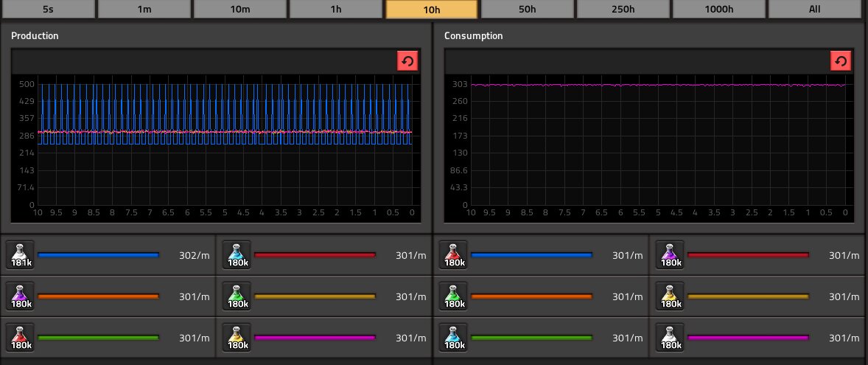Show the All time range
Viewport: 868px width, 365px height.
click(814, 10)
